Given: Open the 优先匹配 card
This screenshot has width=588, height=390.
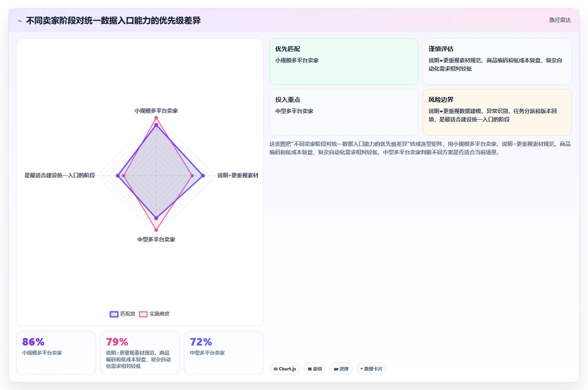Looking at the screenshot, I should tap(344, 62).
